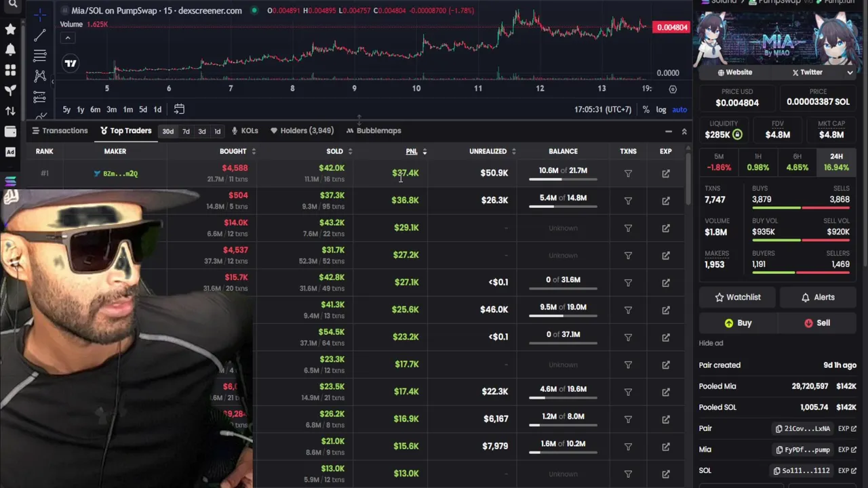This screenshot has width=868, height=488.
Task: Click the TradingView logo on chart
Action: tap(71, 63)
